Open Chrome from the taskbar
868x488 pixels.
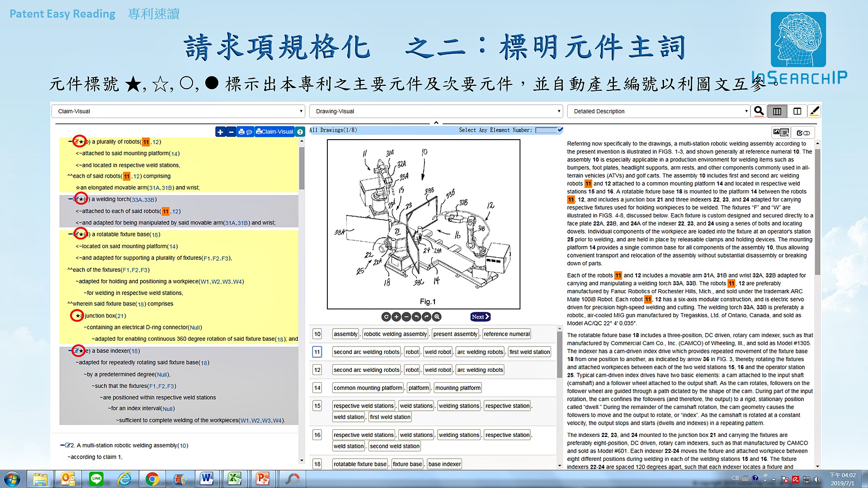tap(152, 479)
